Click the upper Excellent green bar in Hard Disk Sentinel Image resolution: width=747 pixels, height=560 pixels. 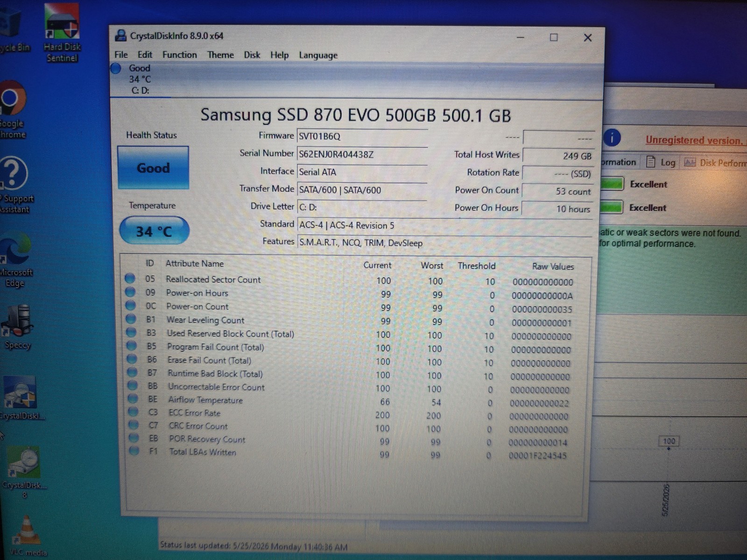(x=612, y=184)
